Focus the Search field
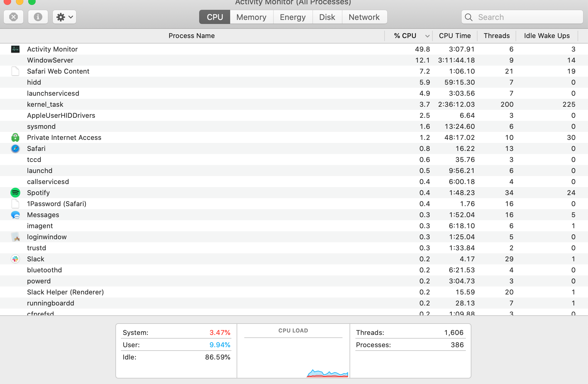 522,17
